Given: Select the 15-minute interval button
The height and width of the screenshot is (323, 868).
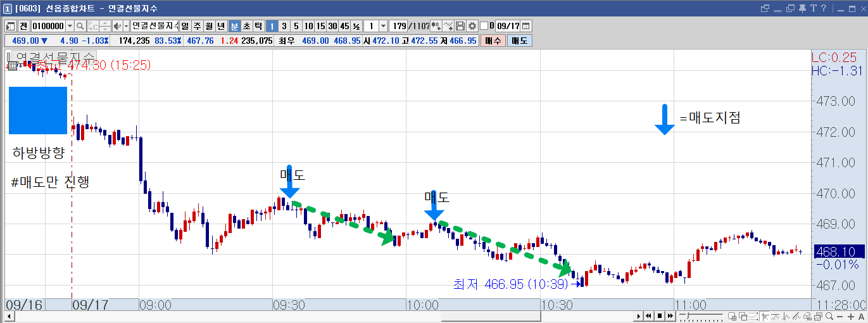Looking at the screenshot, I should pyautogui.click(x=320, y=26).
